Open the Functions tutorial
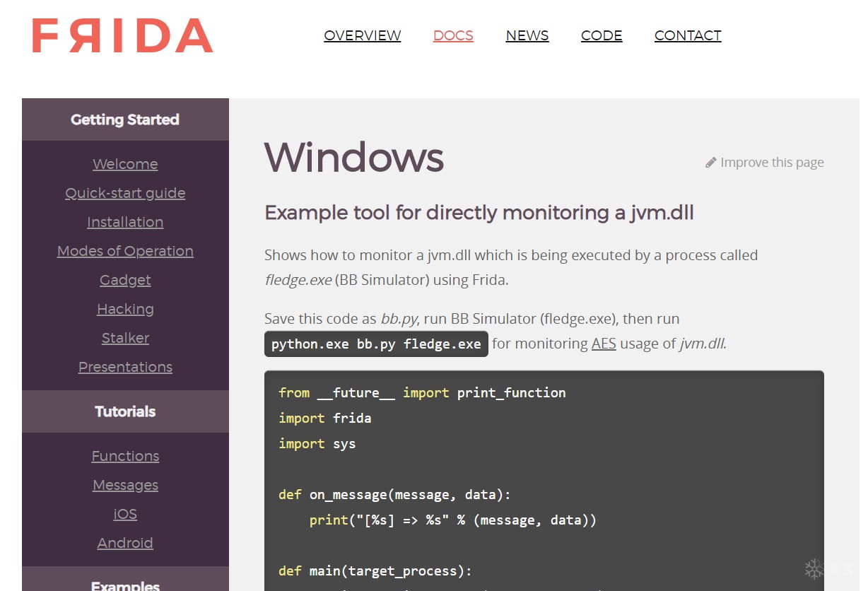868x591 pixels. [125, 456]
